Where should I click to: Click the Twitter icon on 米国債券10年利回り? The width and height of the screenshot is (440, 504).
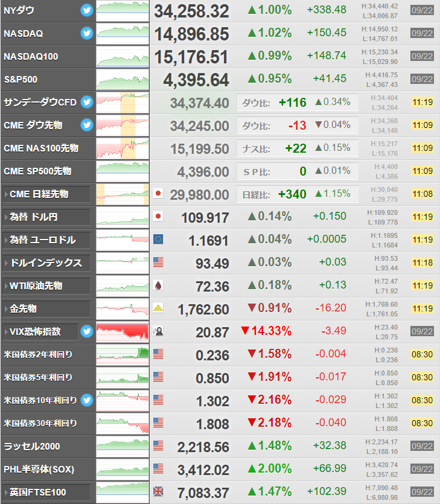87,400
